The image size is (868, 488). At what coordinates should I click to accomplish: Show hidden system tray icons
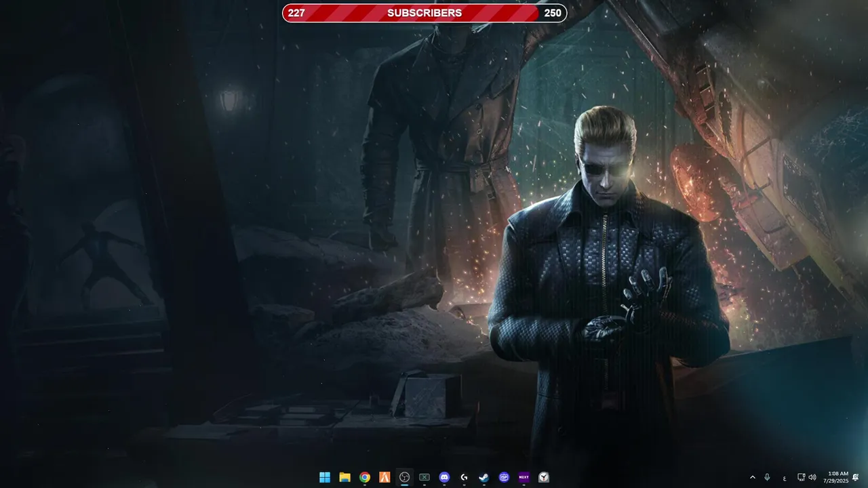(x=752, y=477)
